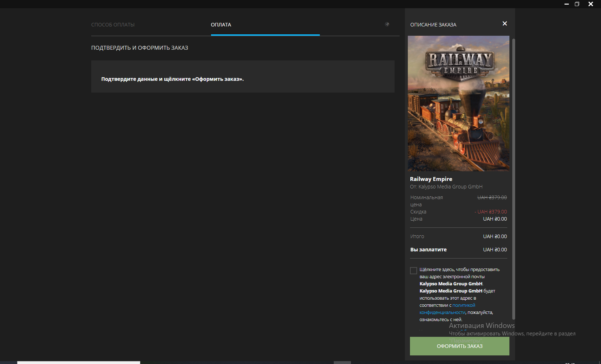Viewport: 601px width, 364px height.
Task: Click the Итого total row label
Action: [x=417, y=236]
